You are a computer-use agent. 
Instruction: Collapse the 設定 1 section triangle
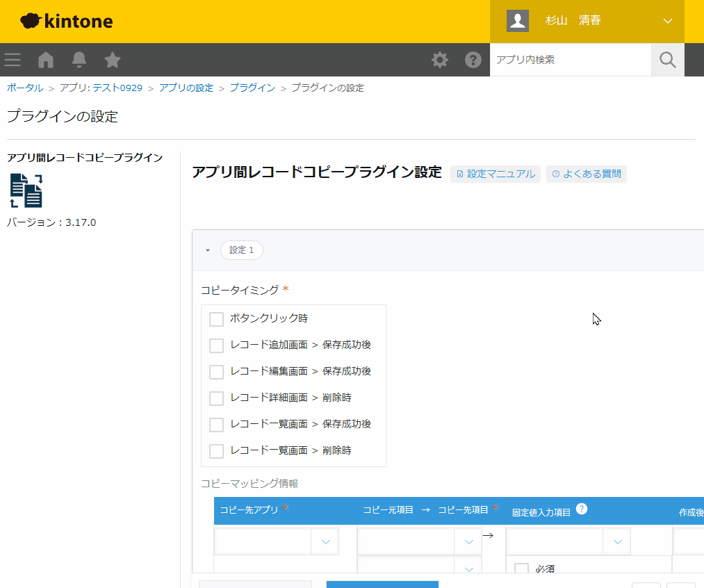point(207,250)
